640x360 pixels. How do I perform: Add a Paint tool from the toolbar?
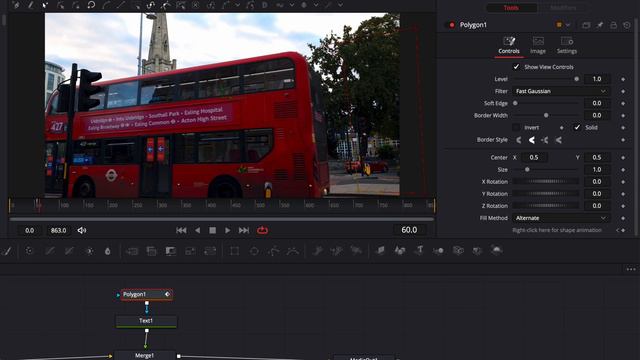(6, 251)
